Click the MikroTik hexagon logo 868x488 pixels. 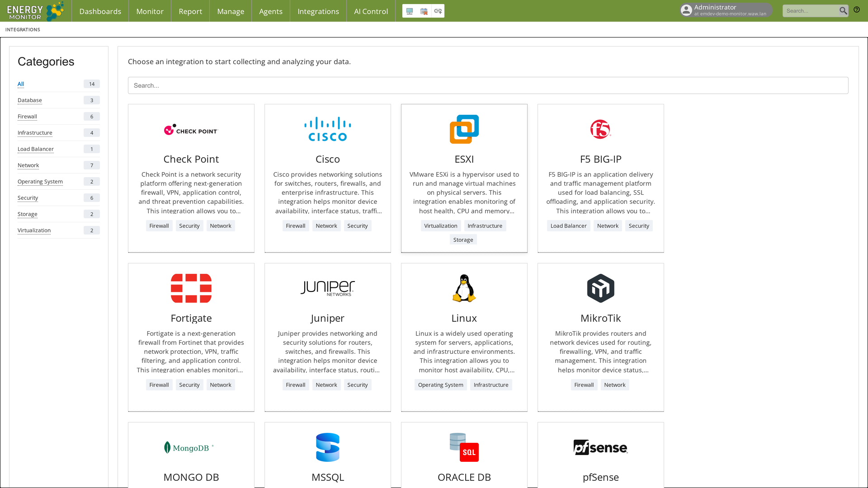tap(601, 288)
